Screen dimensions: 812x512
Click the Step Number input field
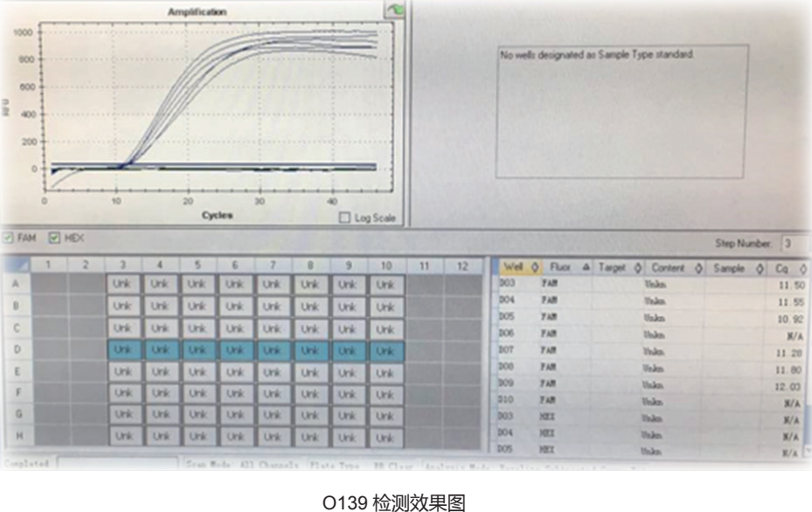pos(794,243)
